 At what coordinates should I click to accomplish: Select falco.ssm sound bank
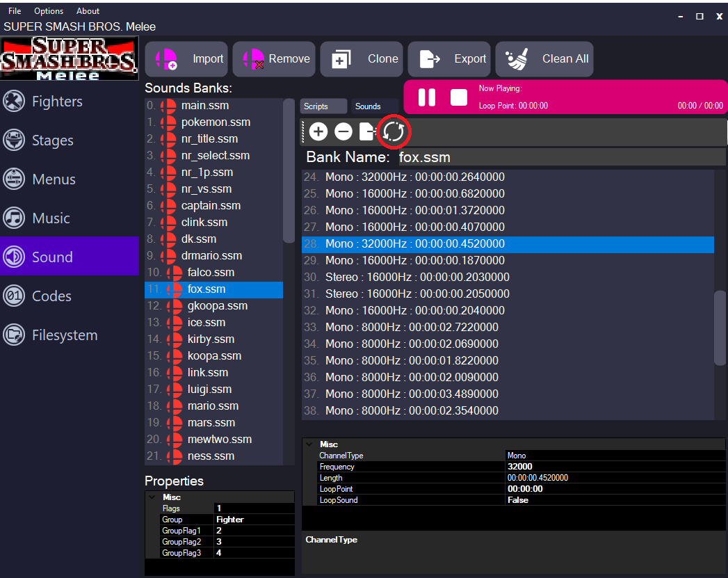tap(214, 273)
